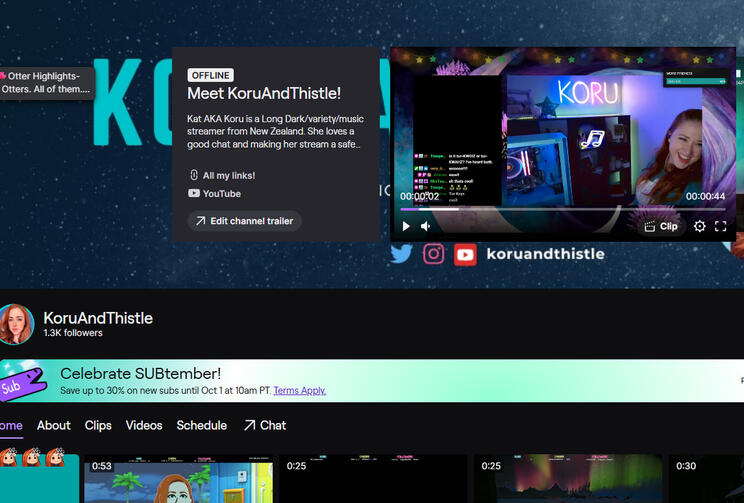Enter fullscreen on the trailer video
Screen dimensions: 744x503
click(x=720, y=226)
